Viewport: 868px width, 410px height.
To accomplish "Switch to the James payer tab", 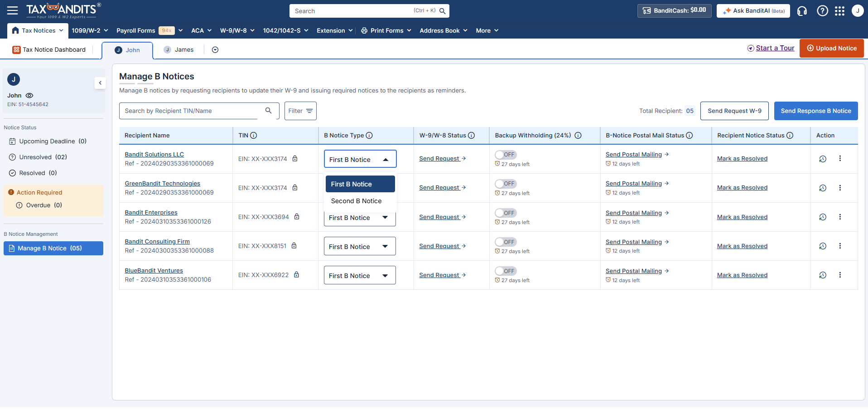I will [179, 50].
